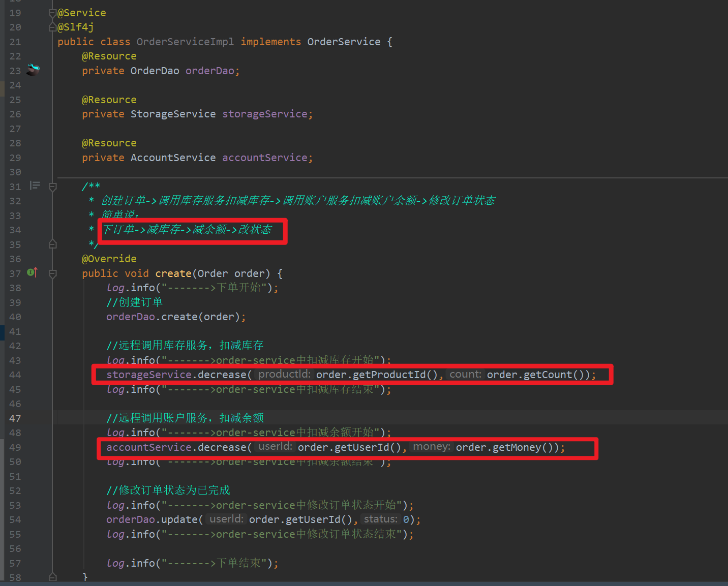Click line number 21 in the gutter
Viewport: 728px width, 586px height.
[x=15, y=42]
